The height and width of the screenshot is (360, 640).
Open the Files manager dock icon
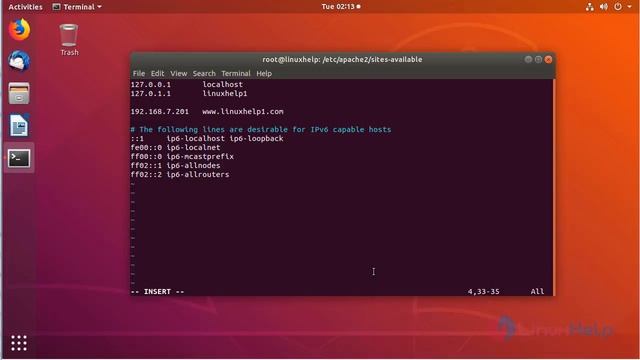pos(19,93)
